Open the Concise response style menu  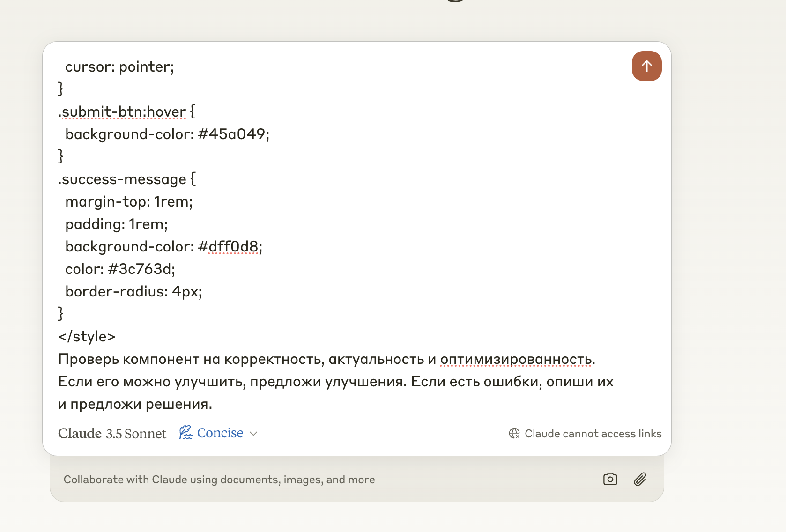(x=218, y=433)
